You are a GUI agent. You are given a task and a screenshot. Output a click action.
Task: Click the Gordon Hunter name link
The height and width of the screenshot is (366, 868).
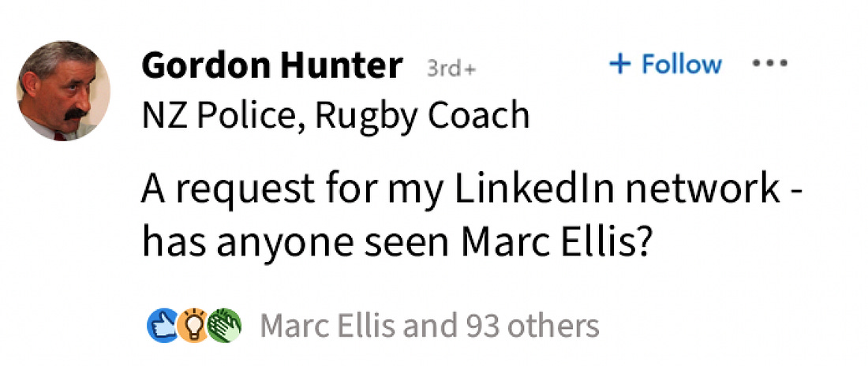(x=271, y=66)
